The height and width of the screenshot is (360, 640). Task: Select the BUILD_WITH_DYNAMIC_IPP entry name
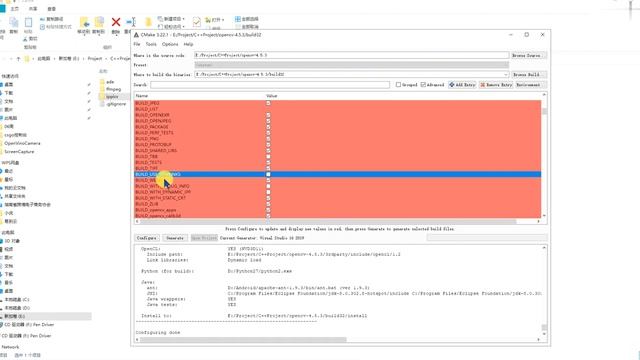click(x=163, y=192)
